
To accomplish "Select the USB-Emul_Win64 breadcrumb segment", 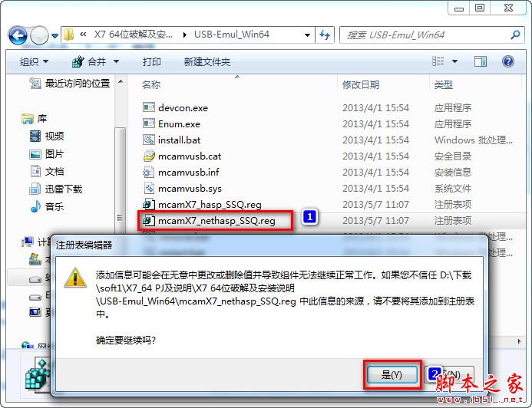I will 232,35.
